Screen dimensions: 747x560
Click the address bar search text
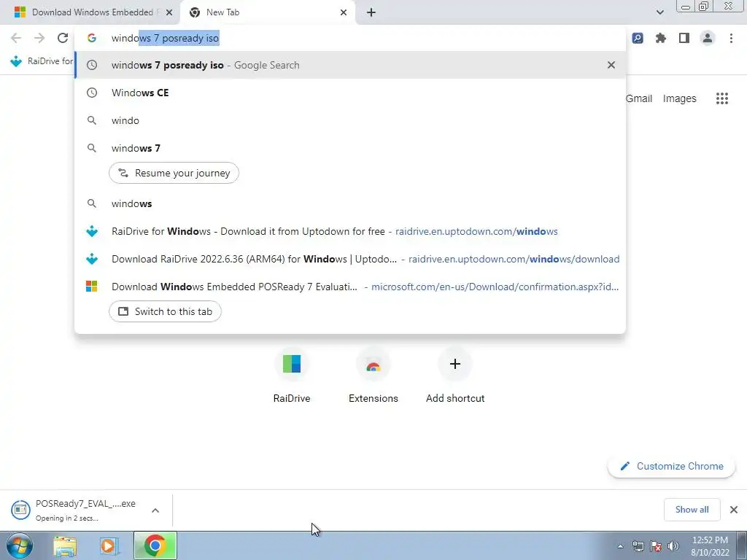click(x=166, y=38)
